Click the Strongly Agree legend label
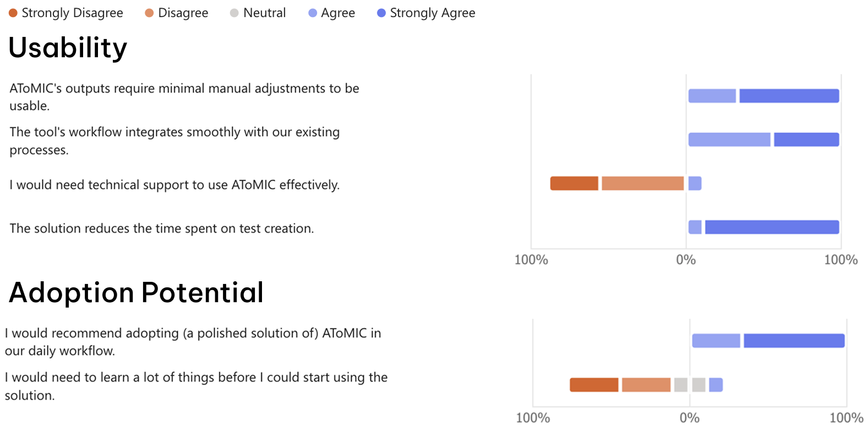This screenshot has width=868, height=431. click(432, 13)
